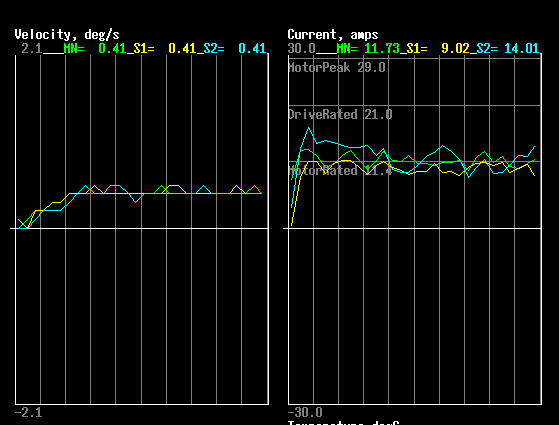Click the Current, amps chart title
559x425 pixels.
coord(333,35)
